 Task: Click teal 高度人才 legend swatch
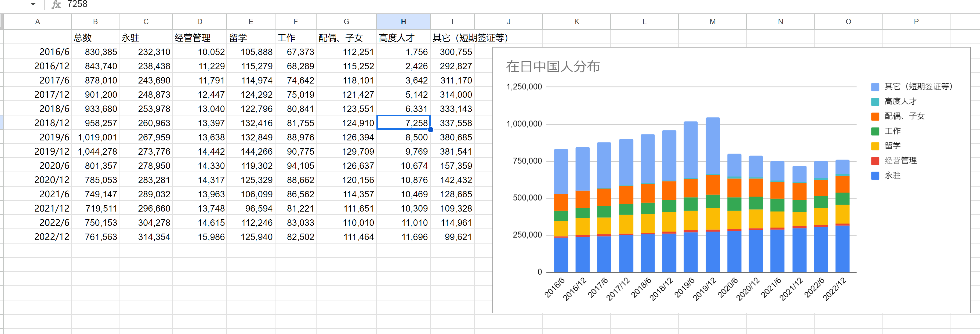[x=875, y=101]
